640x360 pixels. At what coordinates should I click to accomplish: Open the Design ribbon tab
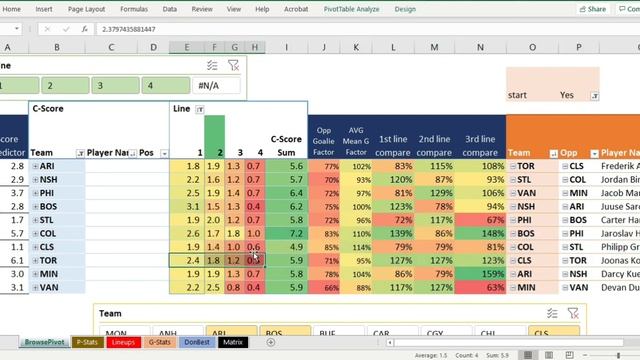405,9
